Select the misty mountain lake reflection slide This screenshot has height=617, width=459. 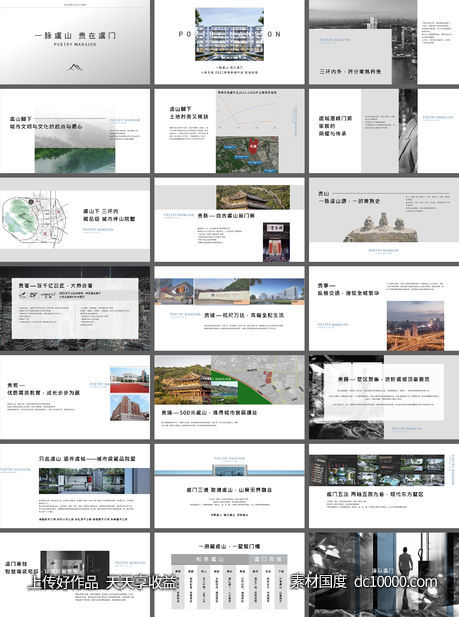[x=75, y=131]
